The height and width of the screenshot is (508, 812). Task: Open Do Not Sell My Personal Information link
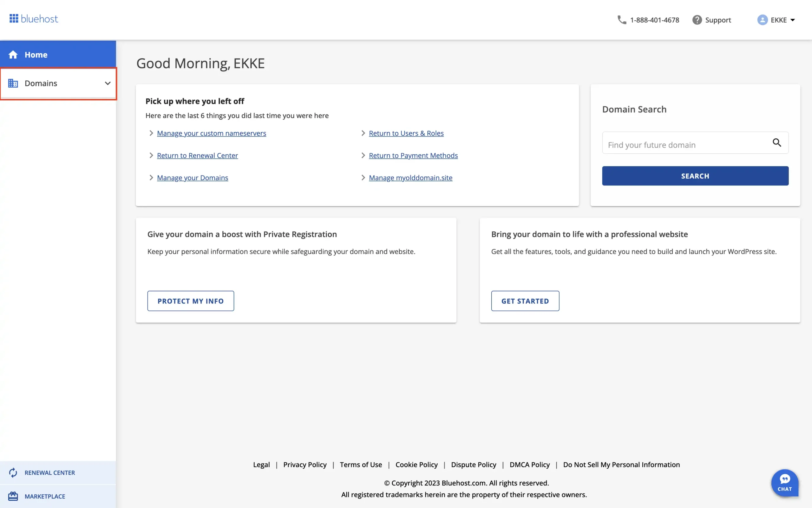[621, 465]
